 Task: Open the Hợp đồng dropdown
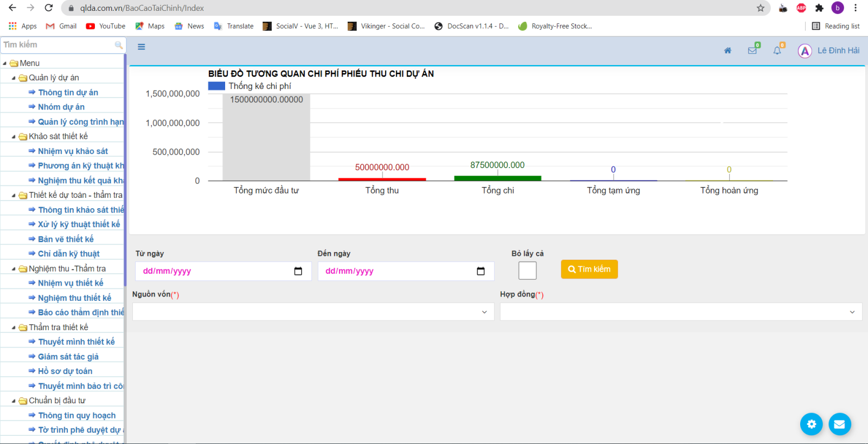pyautogui.click(x=680, y=312)
